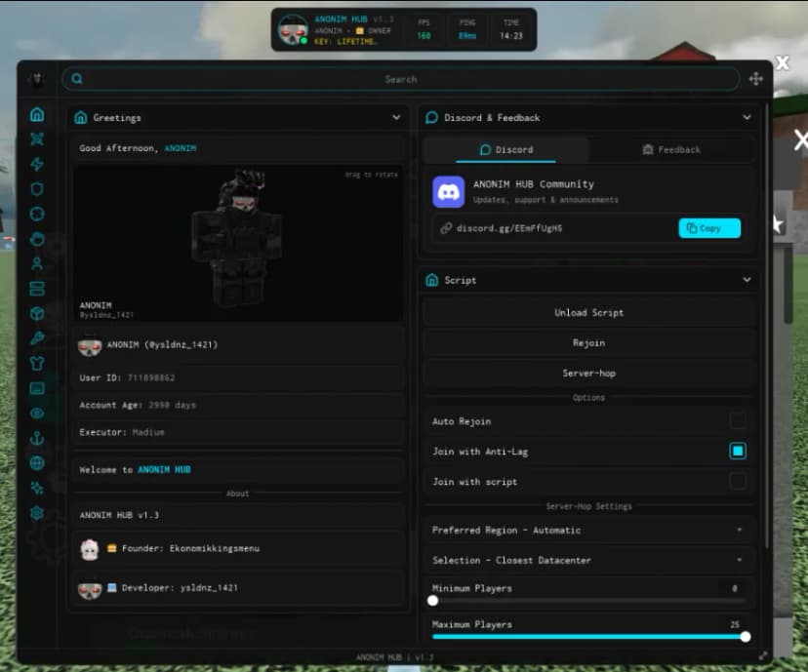Click the Good Afternoon greeting text

(138, 148)
